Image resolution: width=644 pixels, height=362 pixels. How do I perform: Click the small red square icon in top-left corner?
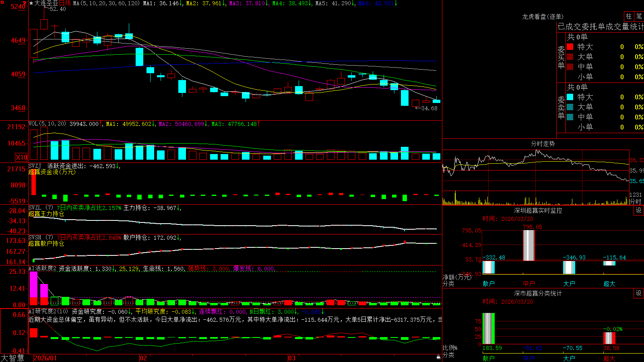2,2
